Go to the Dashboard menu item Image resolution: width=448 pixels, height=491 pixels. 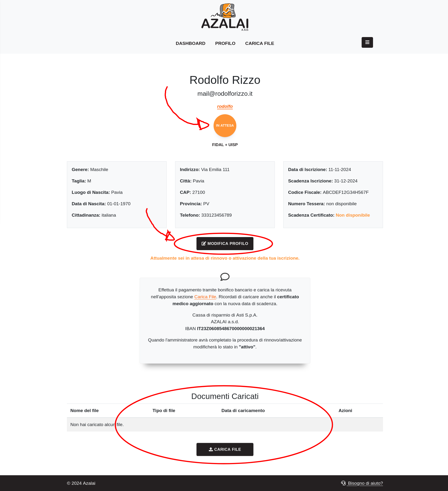[x=191, y=43]
